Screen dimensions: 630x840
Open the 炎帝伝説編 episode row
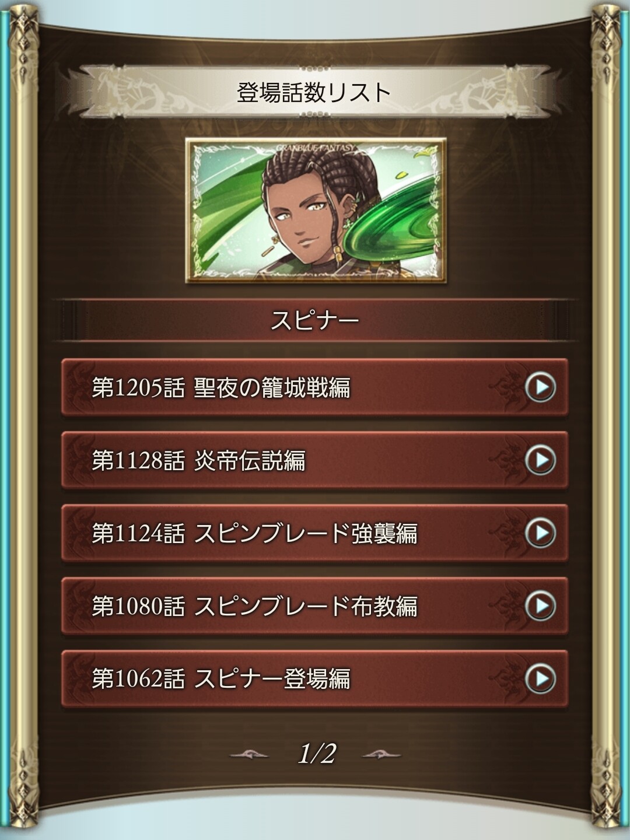point(314,460)
